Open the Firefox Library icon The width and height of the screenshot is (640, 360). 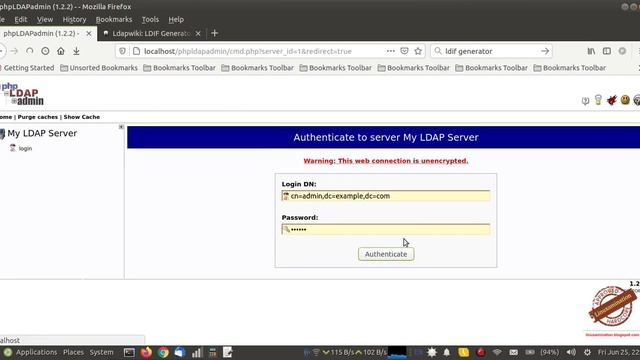click(591, 51)
